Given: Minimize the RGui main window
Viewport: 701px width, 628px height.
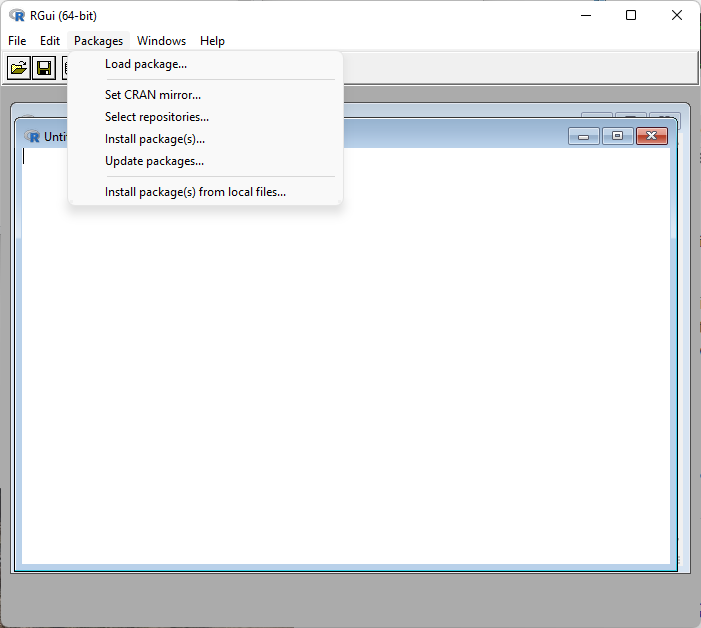Looking at the screenshot, I should (586, 16).
